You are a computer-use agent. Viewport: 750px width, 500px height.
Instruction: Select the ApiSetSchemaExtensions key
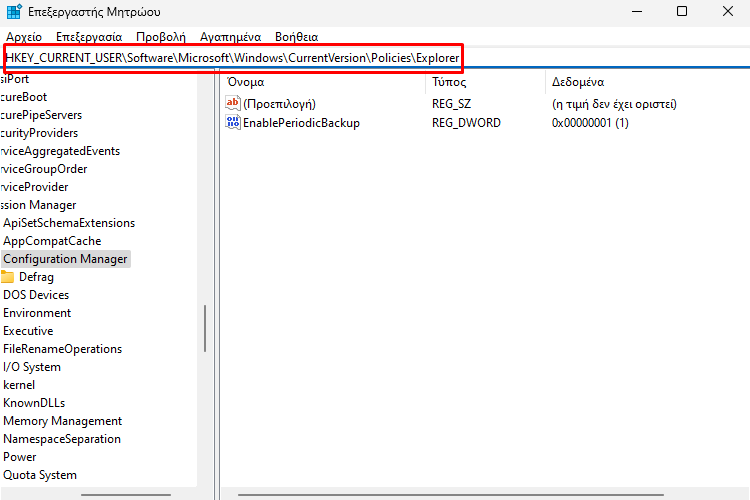69,223
